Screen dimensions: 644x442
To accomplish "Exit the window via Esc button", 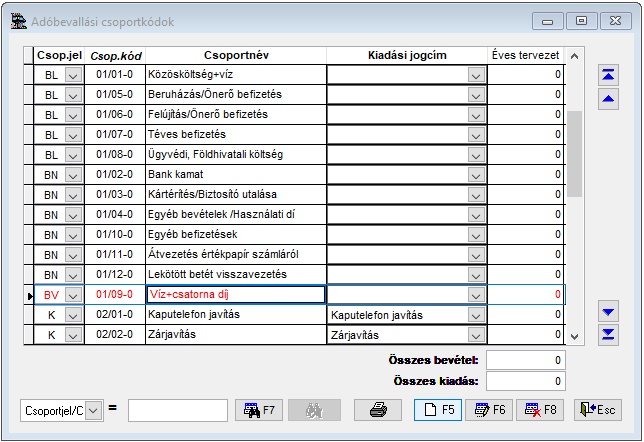I will click(x=597, y=409).
